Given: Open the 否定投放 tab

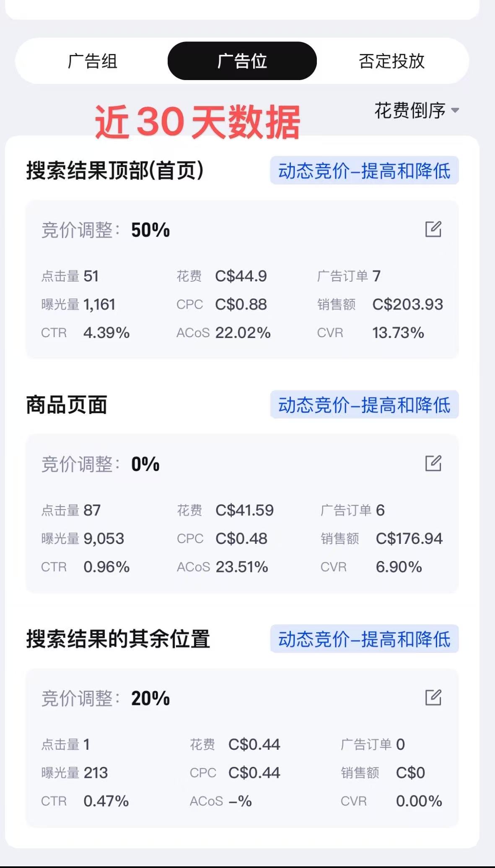Looking at the screenshot, I should coord(391,61).
